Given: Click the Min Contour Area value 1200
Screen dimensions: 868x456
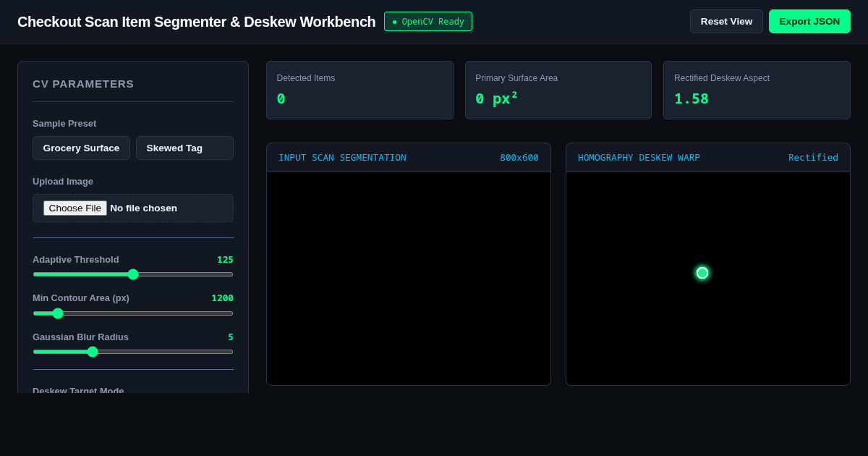Looking at the screenshot, I should coord(222,298).
